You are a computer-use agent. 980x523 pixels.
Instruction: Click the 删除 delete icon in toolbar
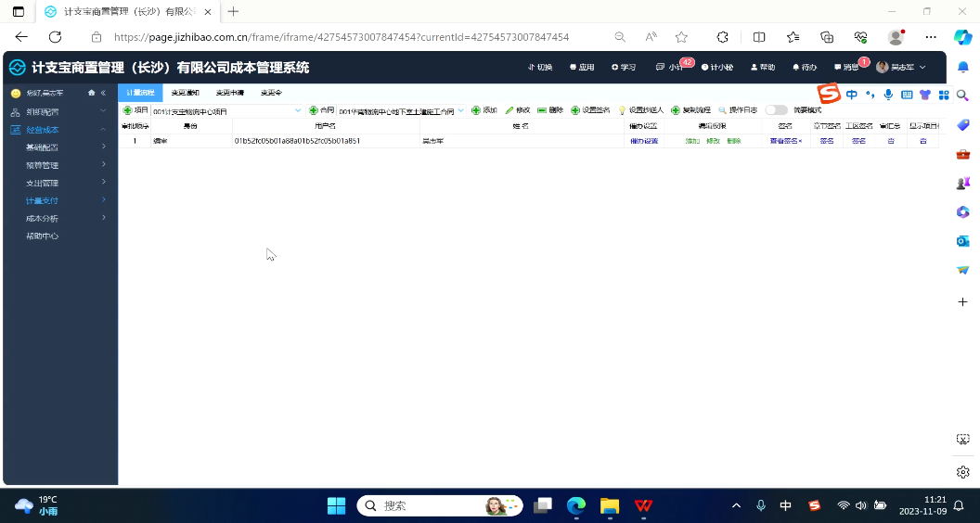pyautogui.click(x=542, y=110)
